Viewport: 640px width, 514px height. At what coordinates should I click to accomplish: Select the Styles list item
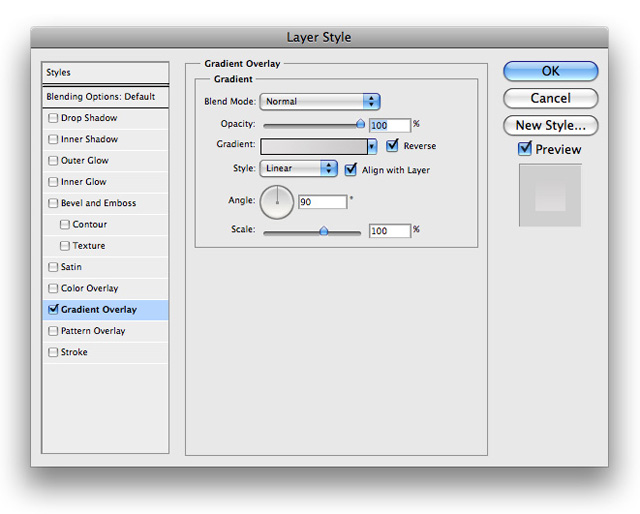[105, 73]
